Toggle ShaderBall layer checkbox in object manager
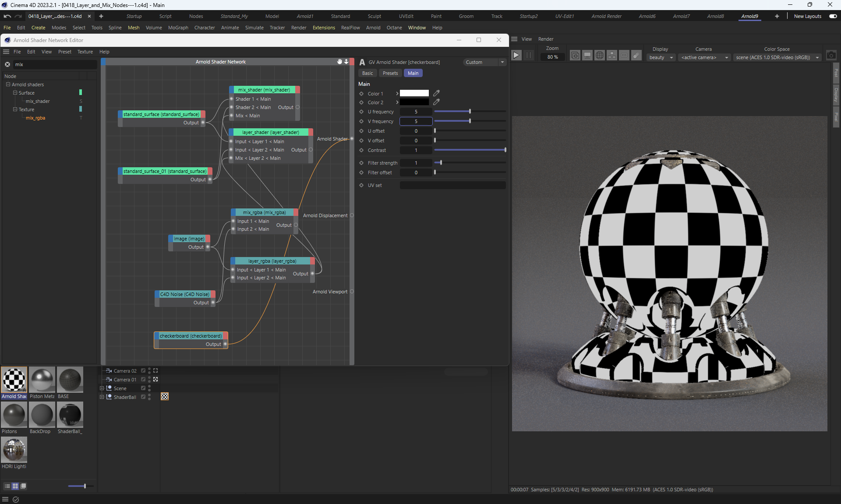The image size is (841, 504). (143, 397)
